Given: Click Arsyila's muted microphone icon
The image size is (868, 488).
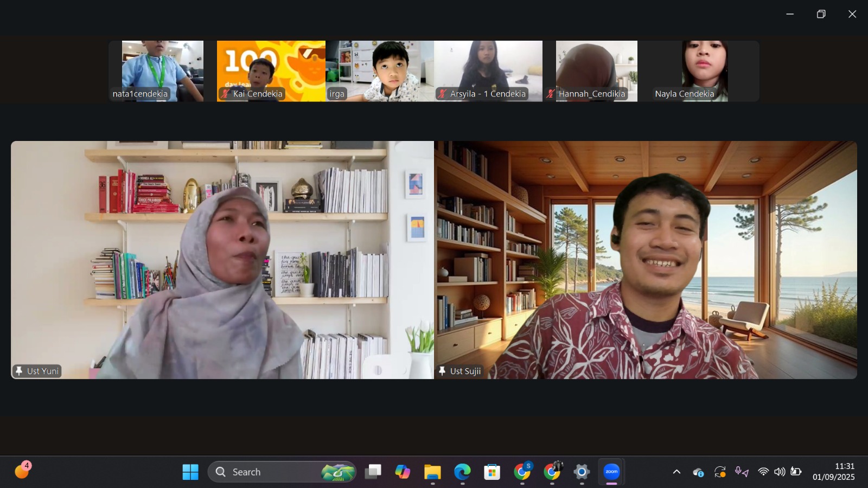Looking at the screenshot, I should point(442,94).
